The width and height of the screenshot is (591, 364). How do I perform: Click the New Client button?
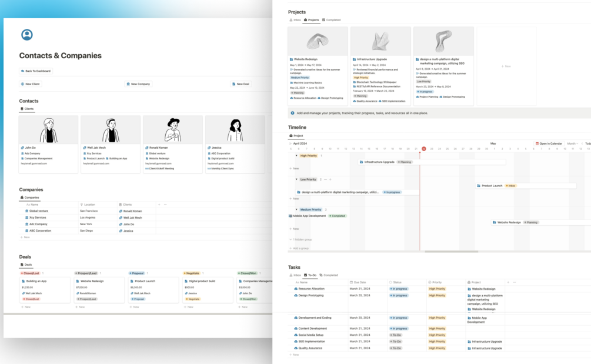30,84
